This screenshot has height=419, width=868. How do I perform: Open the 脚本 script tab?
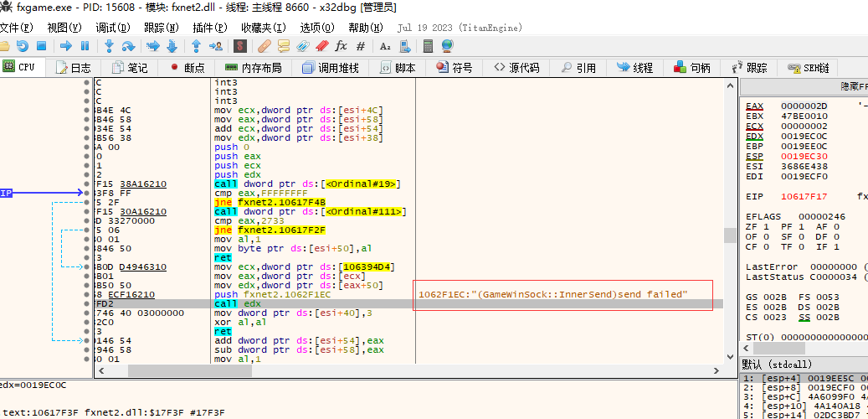pyautogui.click(x=398, y=68)
